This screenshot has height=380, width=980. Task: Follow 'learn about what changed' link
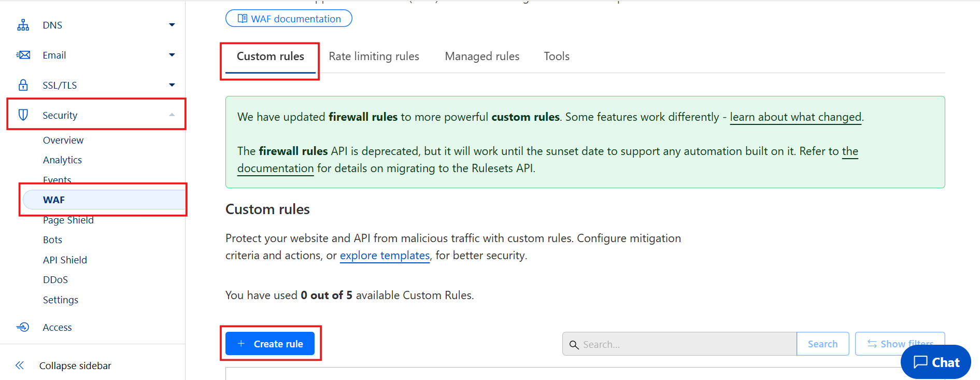[x=796, y=117]
